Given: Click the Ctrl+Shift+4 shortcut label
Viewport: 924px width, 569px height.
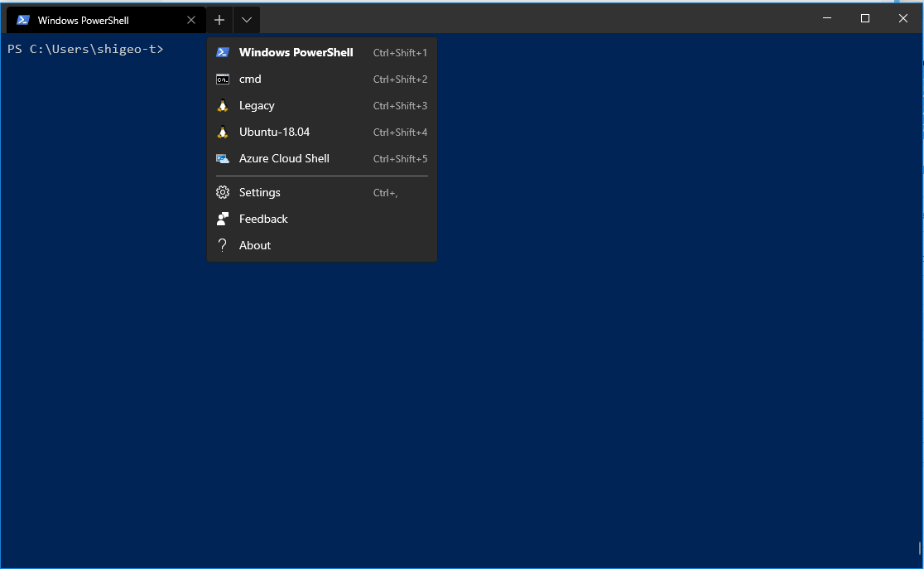Looking at the screenshot, I should pos(400,132).
